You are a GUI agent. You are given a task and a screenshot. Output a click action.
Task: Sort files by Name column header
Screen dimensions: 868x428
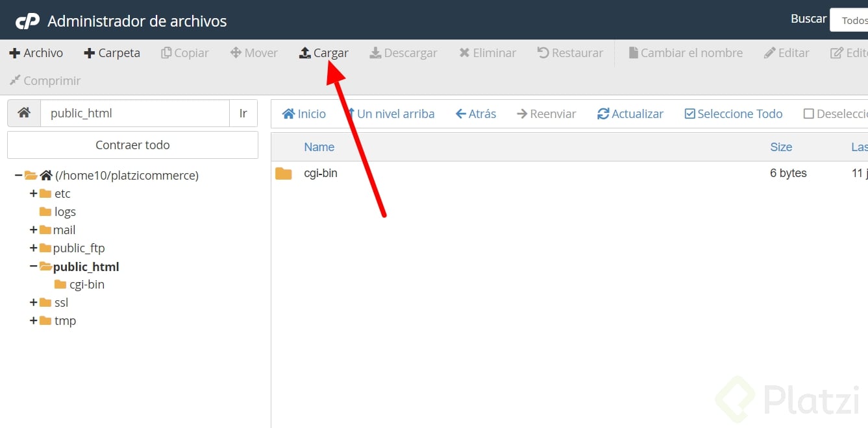pyautogui.click(x=319, y=147)
